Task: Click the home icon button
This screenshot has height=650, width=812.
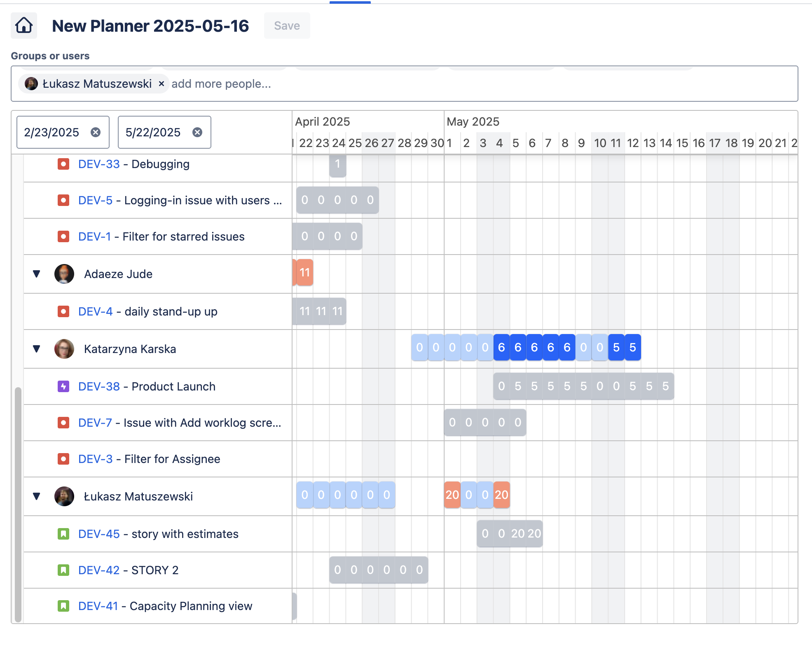Action: click(x=24, y=26)
